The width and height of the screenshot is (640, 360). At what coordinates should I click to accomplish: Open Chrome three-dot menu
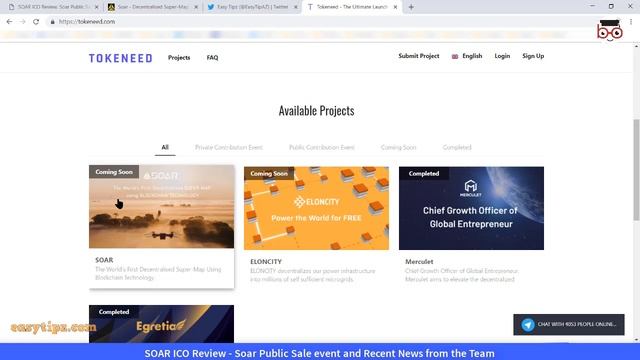pyautogui.click(x=631, y=22)
